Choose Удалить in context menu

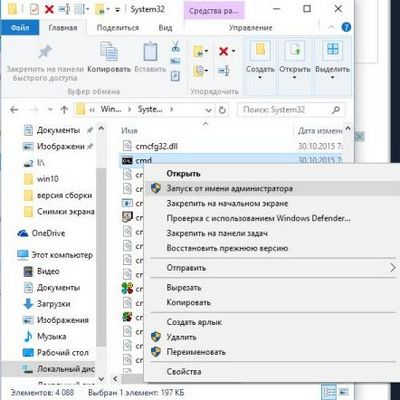[x=271, y=337]
